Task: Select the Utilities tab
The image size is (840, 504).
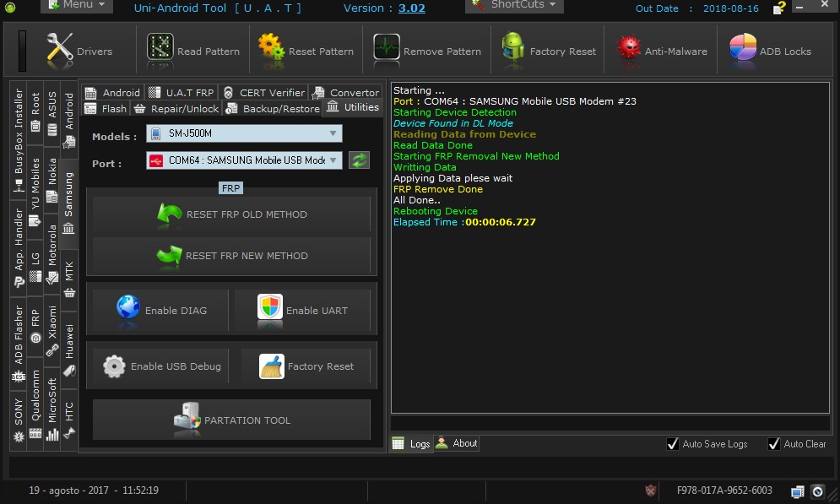Action: point(353,107)
